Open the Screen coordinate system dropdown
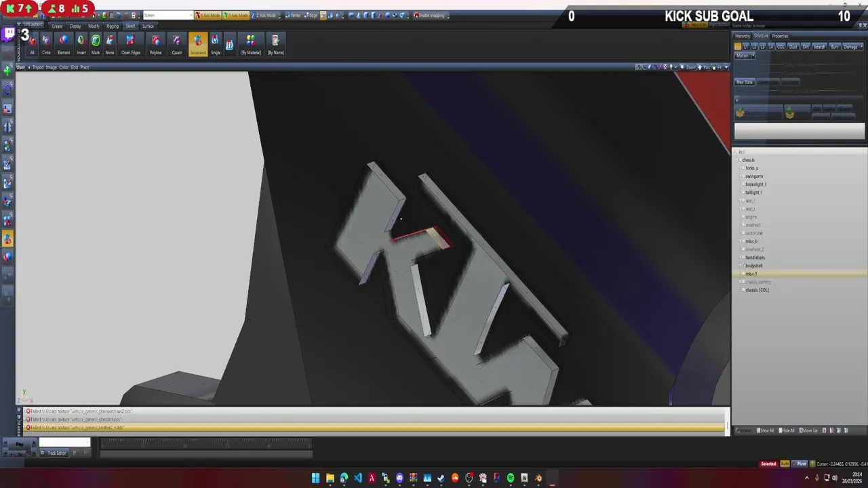 click(x=167, y=15)
